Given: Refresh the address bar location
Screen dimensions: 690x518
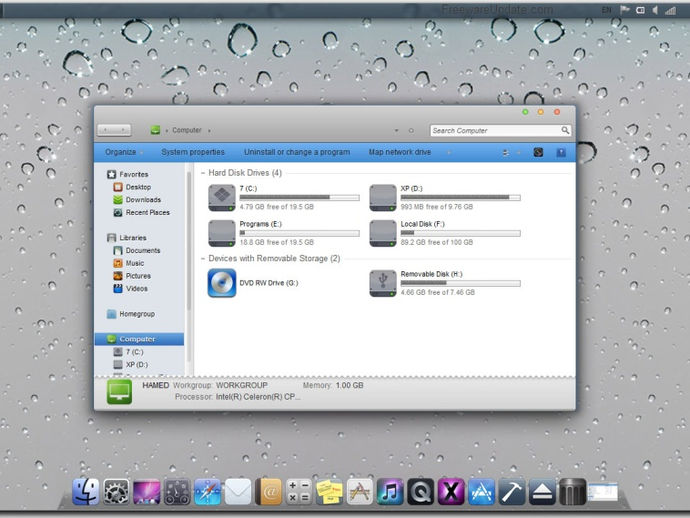Looking at the screenshot, I should [x=411, y=131].
